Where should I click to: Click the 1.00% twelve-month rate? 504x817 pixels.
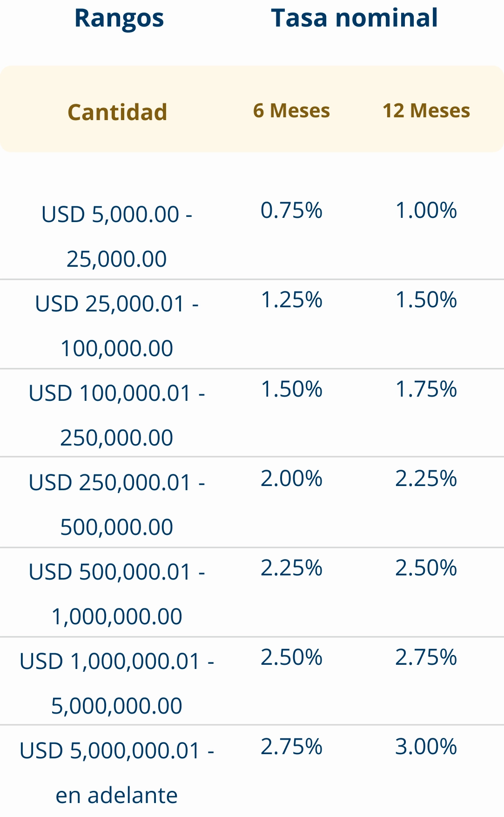coord(426,210)
